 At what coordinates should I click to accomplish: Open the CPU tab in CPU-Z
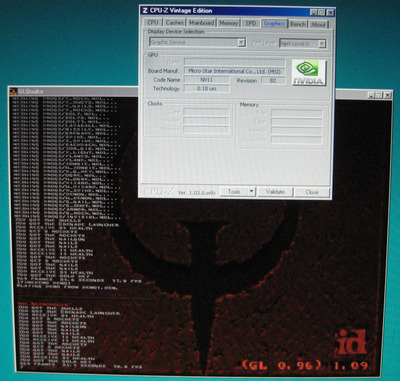point(153,23)
